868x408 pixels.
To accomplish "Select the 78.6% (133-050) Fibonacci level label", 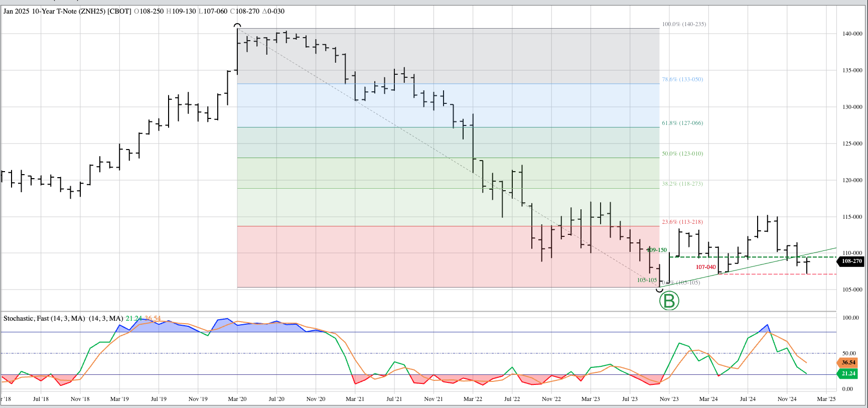I will click(x=682, y=79).
